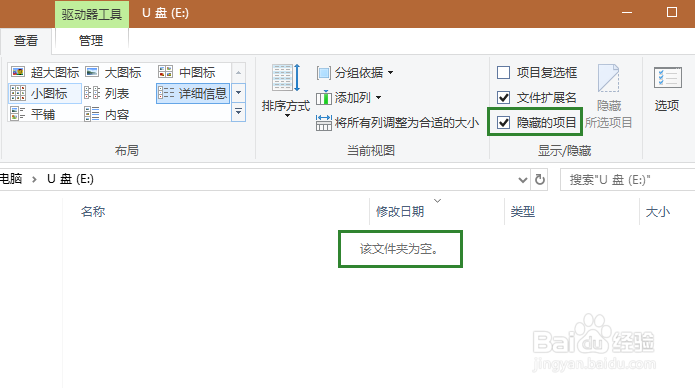This screenshot has height=388, width=695.
Task: Select the Large icons layout (大图标)
Action: click(x=113, y=72)
